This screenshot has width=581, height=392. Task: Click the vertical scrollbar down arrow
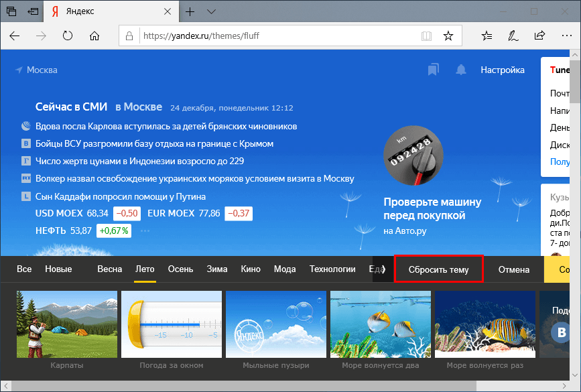(575, 375)
